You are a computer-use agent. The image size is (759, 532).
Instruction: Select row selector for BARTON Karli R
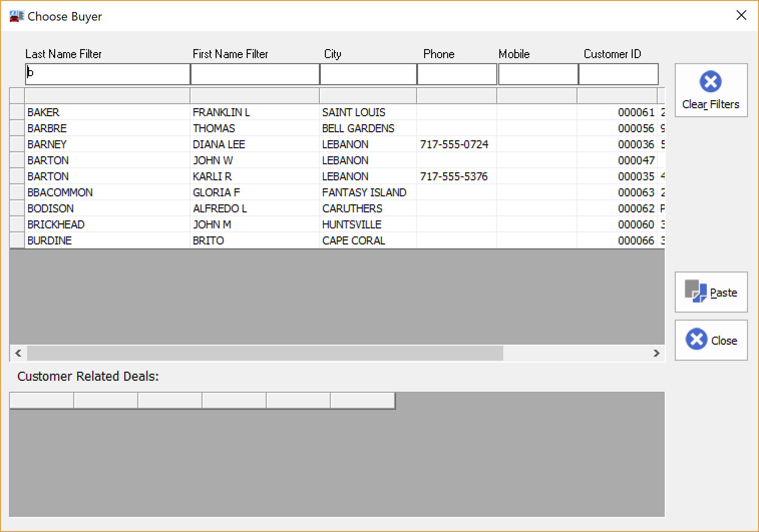click(x=17, y=176)
